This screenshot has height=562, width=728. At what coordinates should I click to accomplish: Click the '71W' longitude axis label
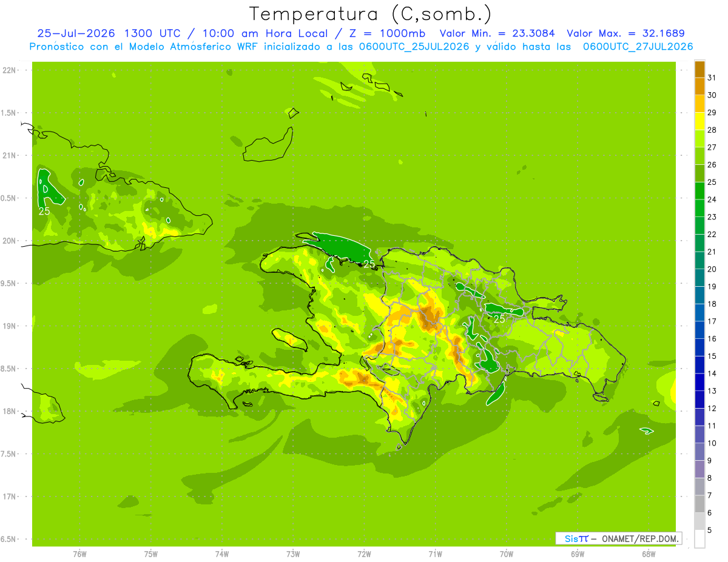pos(435,555)
